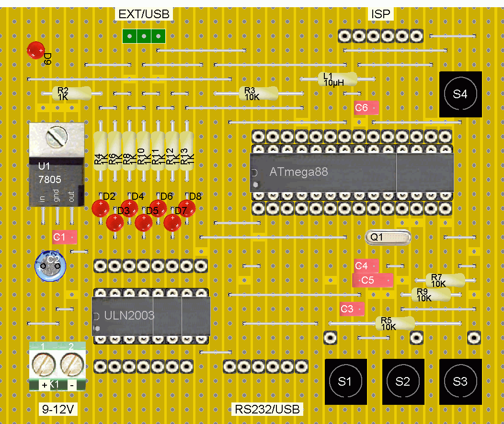Click the R2 1K resistor
This screenshot has height=424, width=504.
coord(72,93)
